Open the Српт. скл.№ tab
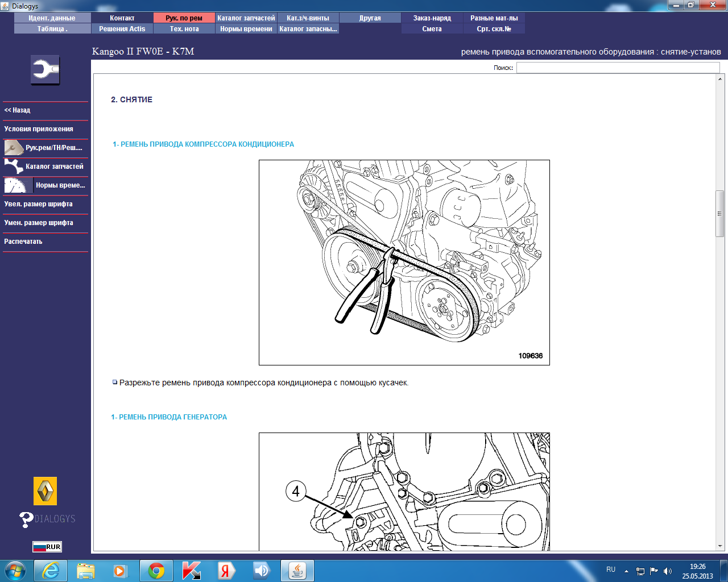This screenshot has width=728, height=582. tap(494, 29)
